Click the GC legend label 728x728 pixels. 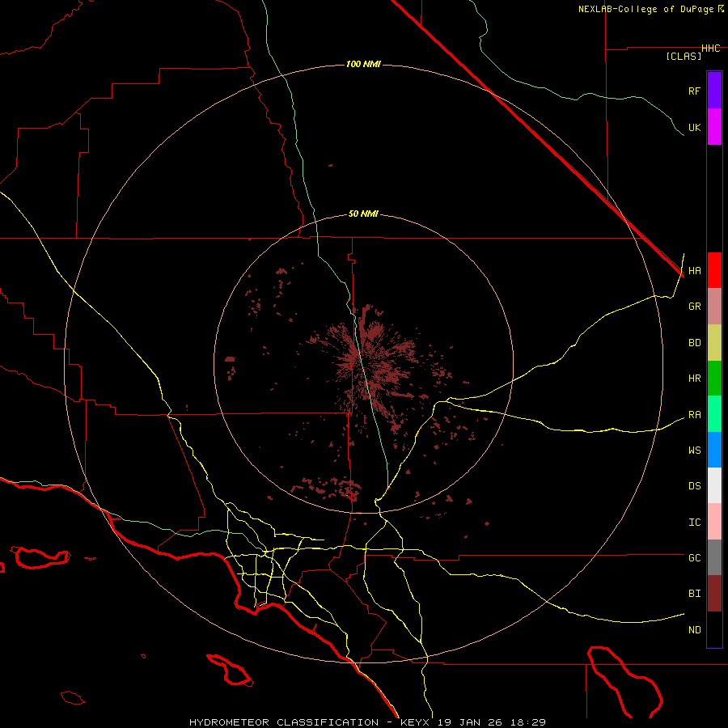pos(694,558)
